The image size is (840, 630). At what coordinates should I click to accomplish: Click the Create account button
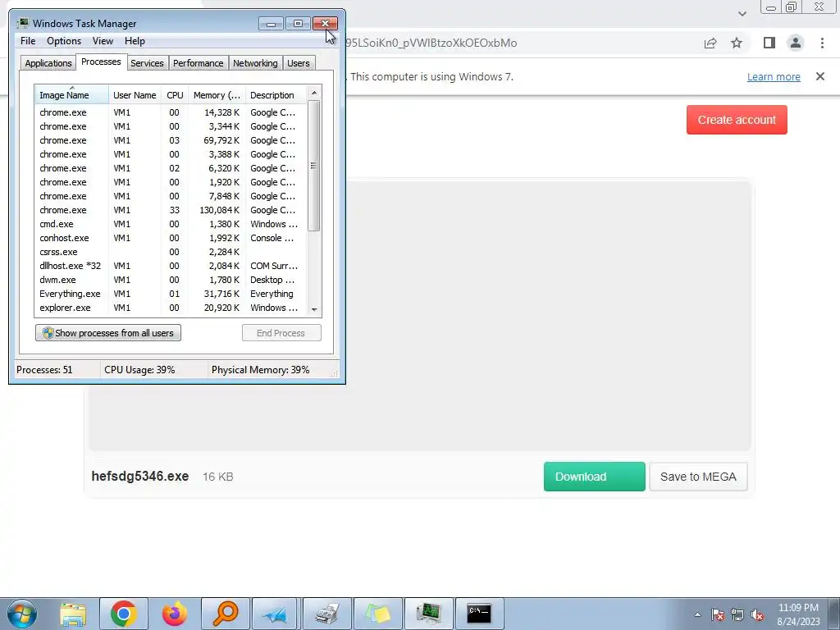[x=737, y=120]
